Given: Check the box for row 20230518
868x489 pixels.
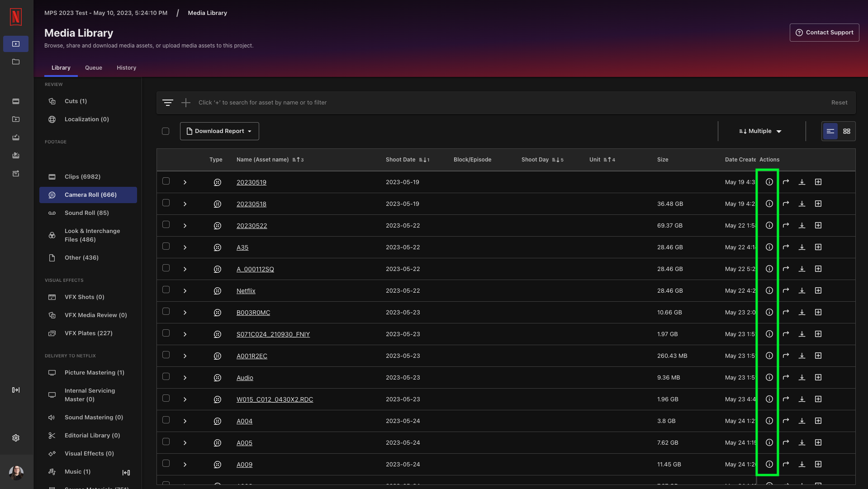Looking at the screenshot, I should coord(166,203).
